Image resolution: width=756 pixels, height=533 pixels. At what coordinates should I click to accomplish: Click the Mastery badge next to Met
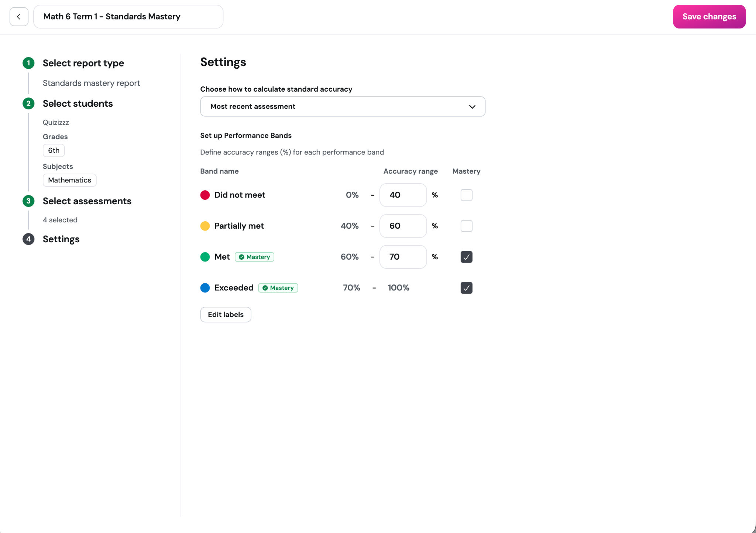pos(254,257)
